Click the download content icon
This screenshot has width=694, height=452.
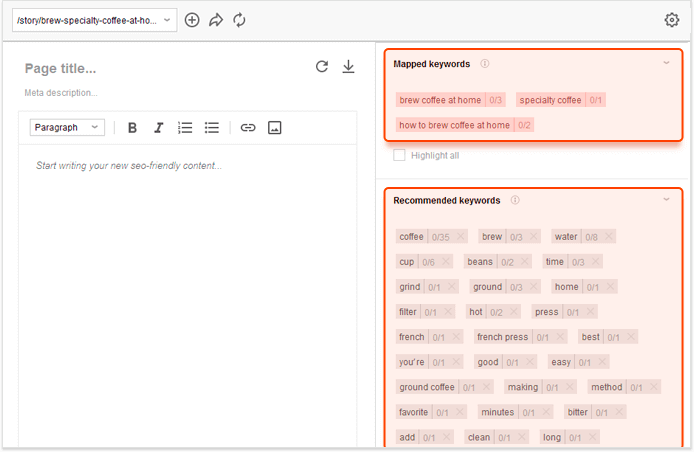click(x=348, y=66)
